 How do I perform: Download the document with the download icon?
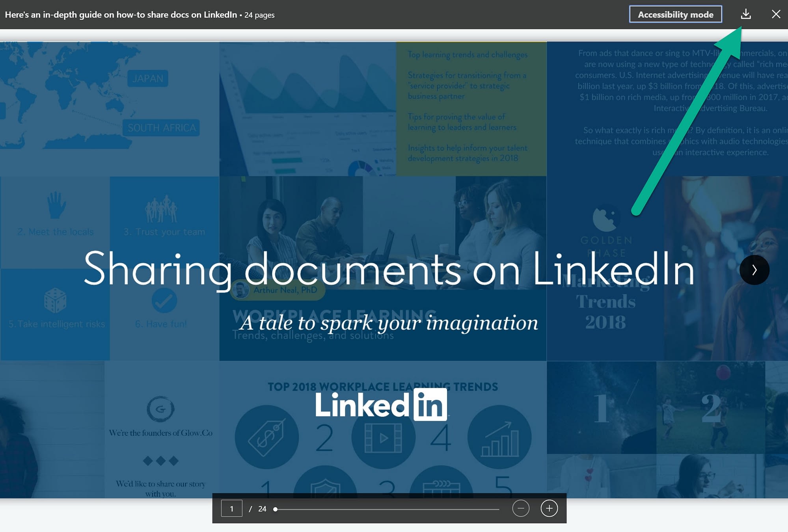point(745,14)
